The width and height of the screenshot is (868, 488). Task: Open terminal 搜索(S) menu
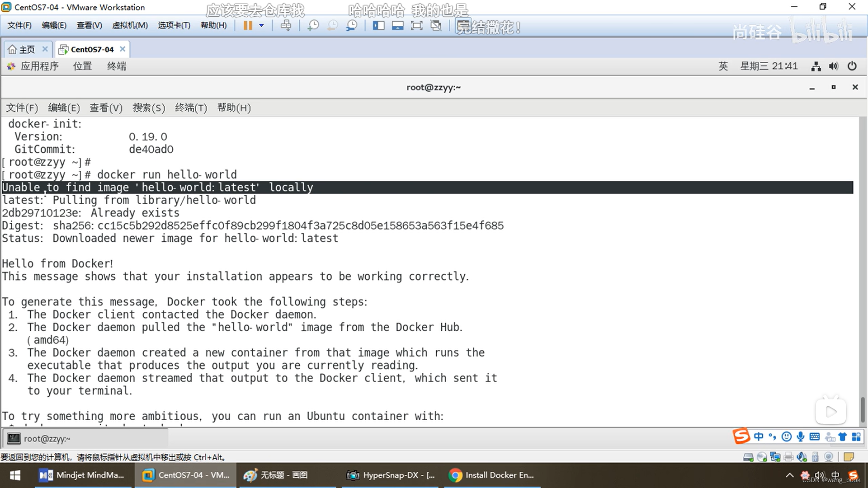click(149, 108)
